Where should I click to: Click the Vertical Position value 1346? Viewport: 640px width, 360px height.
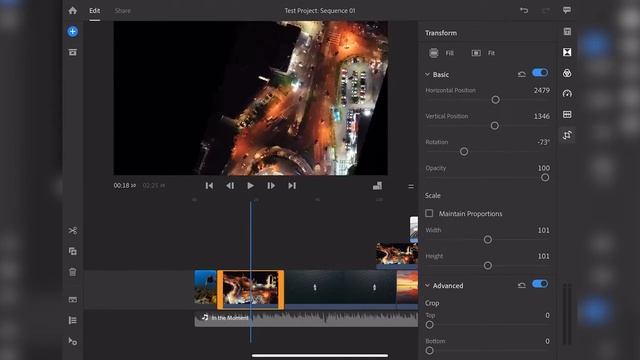542,116
